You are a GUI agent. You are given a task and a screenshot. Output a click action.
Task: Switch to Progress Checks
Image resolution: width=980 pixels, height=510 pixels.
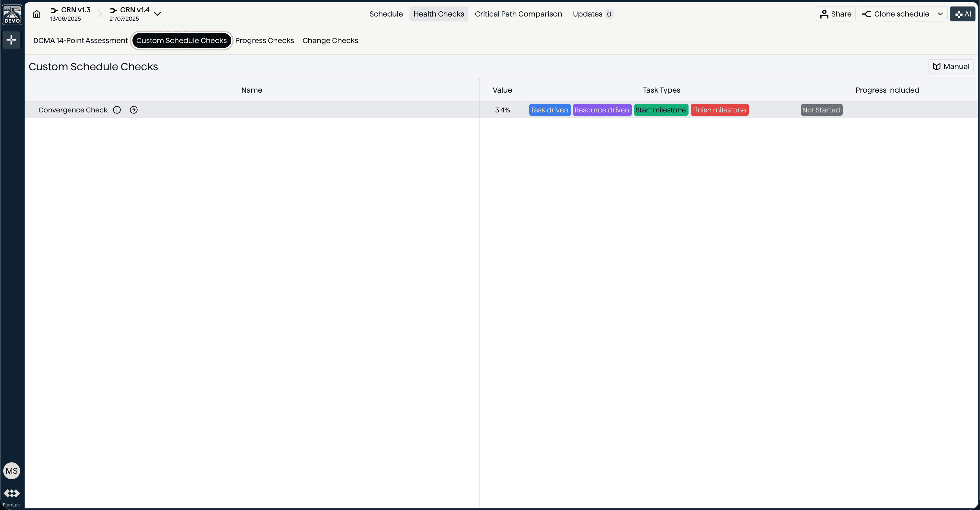264,41
